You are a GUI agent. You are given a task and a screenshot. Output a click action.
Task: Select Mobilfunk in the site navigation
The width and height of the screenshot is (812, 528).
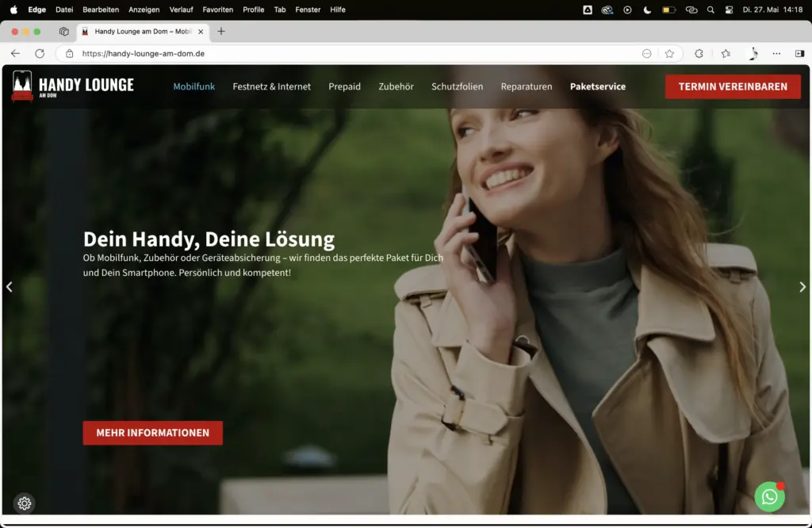pos(194,86)
